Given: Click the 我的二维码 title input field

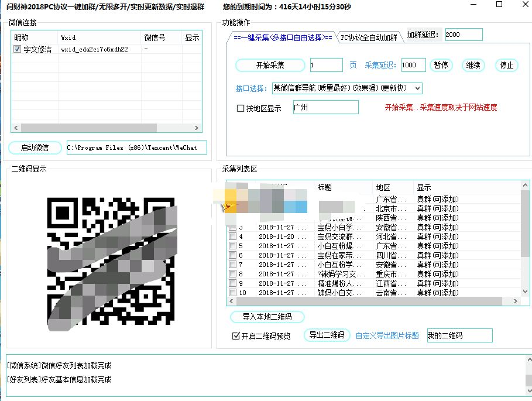Looking at the screenshot, I should pyautogui.click(x=460, y=335).
